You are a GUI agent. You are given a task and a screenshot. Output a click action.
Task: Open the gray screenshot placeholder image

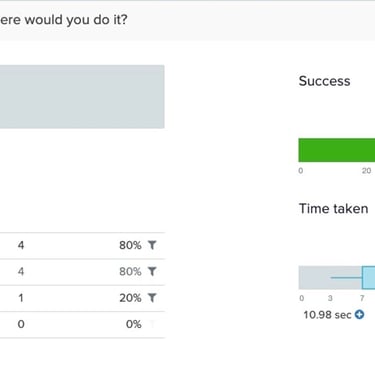[82, 97]
